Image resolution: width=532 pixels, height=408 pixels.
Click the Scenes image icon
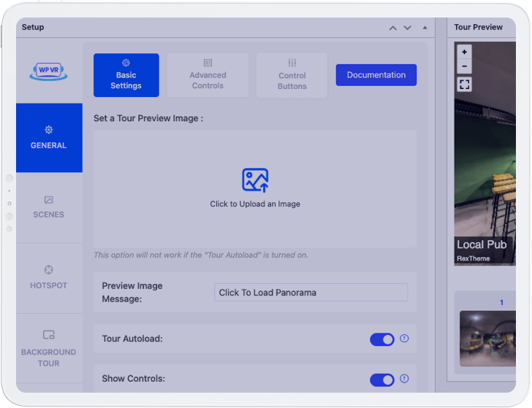click(x=48, y=200)
